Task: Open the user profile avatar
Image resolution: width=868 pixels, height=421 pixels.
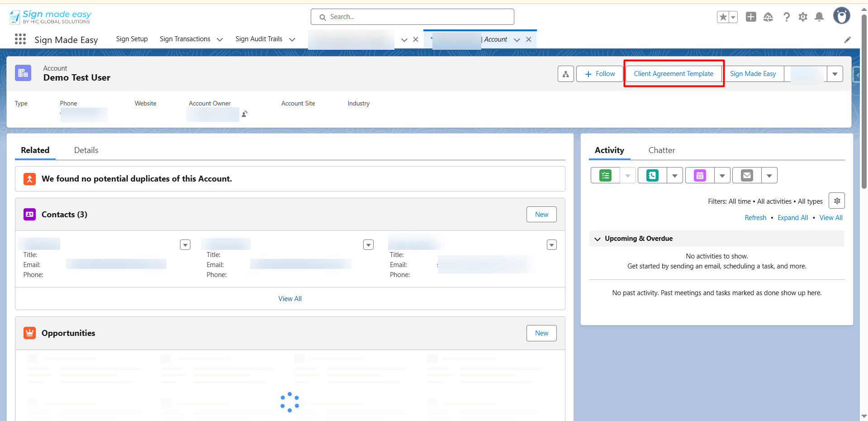Action: 842,16
